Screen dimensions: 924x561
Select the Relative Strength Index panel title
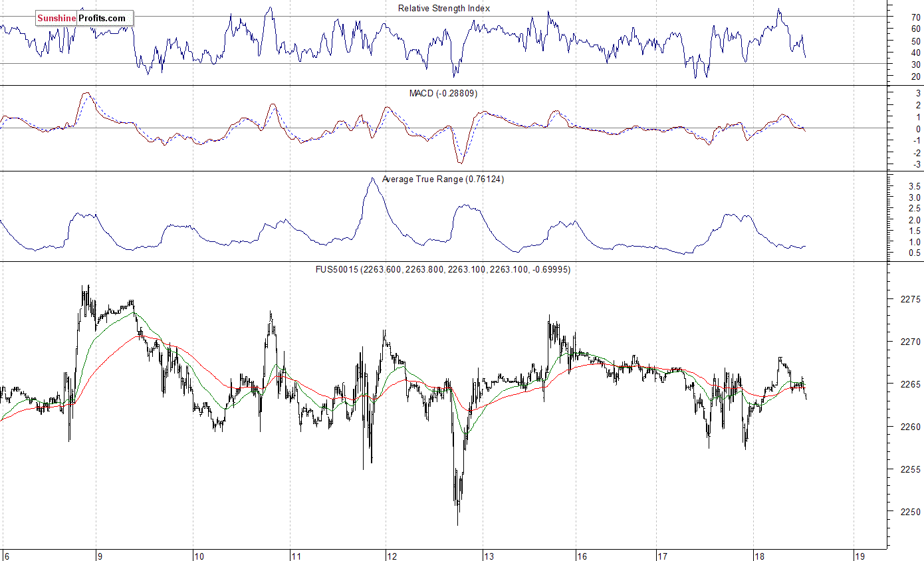[x=444, y=8]
